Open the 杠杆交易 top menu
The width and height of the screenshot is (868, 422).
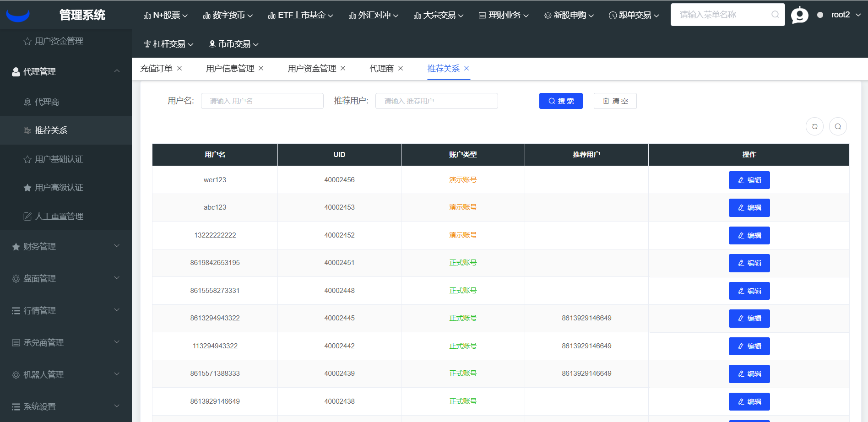pyautogui.click(x=168, y=44)
